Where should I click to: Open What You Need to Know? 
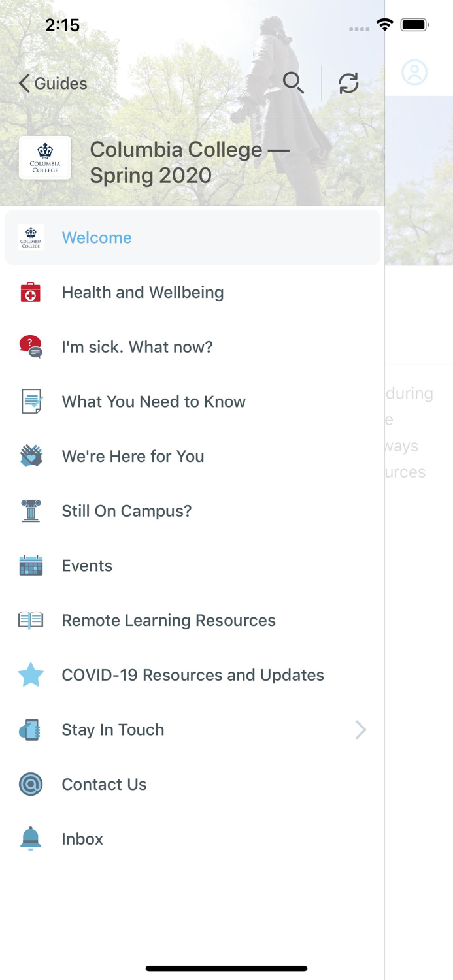pyautogui.click(x=154, y=402)
